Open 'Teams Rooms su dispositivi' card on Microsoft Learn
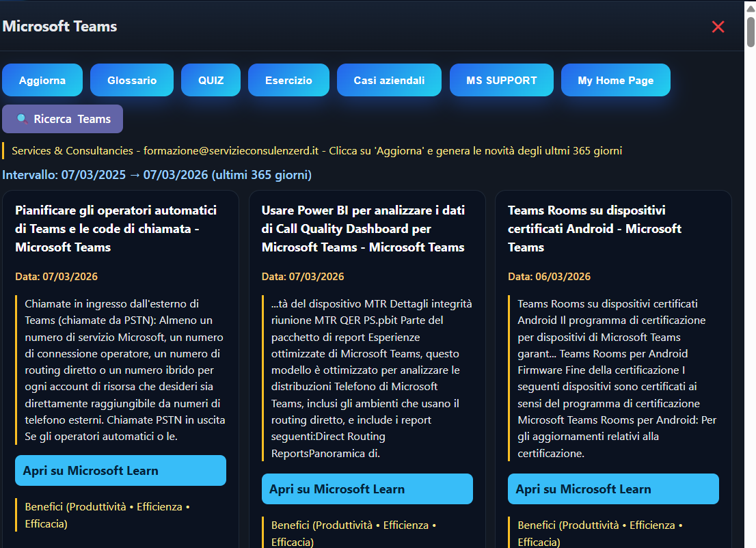 point(613,489)
